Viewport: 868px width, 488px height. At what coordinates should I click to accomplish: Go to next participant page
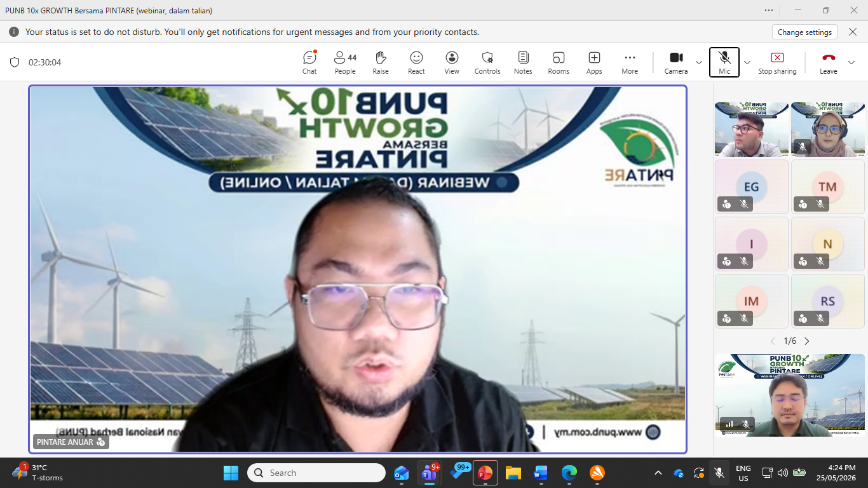[807, 341]
